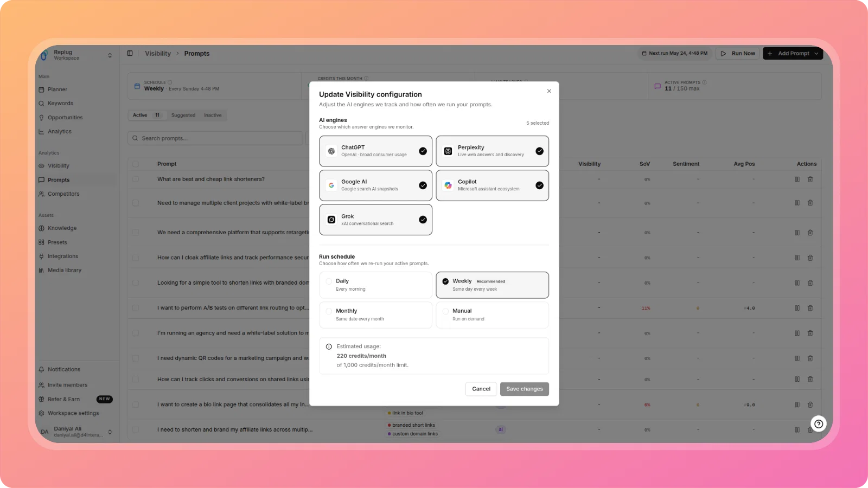868x488 pixels.
Task: Close the Update Visibility configuration dialog
Action: click(x=549, y=91)
